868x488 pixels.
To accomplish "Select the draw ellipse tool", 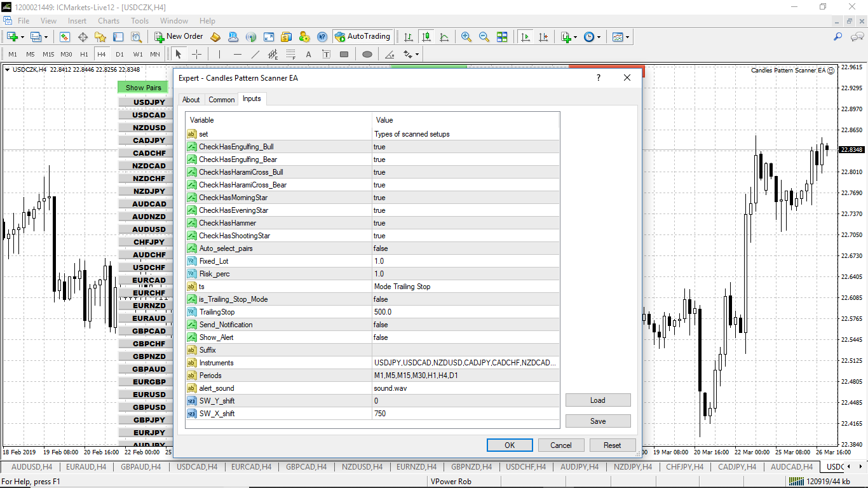I will pyautogui.click(x=367, y=54).
